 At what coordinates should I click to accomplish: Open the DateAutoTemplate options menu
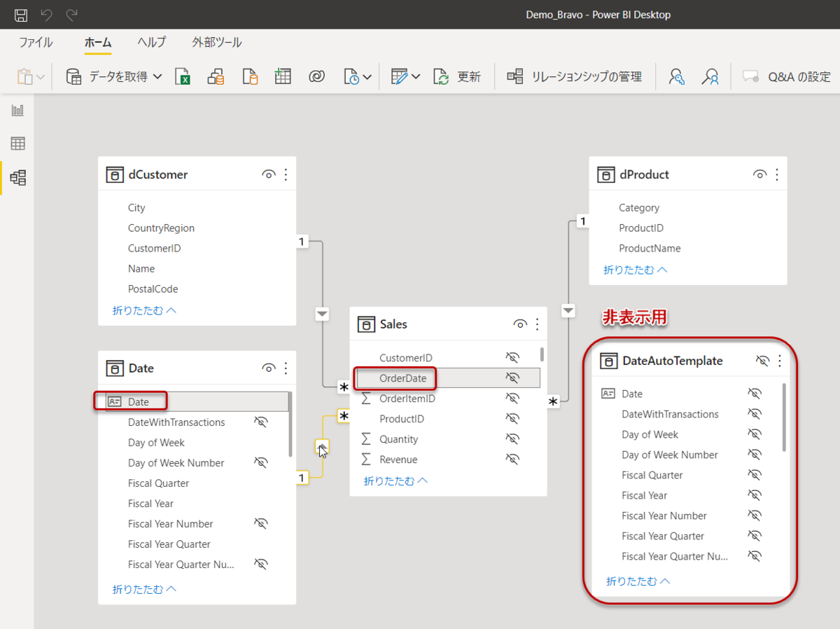[x=780, y=361]
